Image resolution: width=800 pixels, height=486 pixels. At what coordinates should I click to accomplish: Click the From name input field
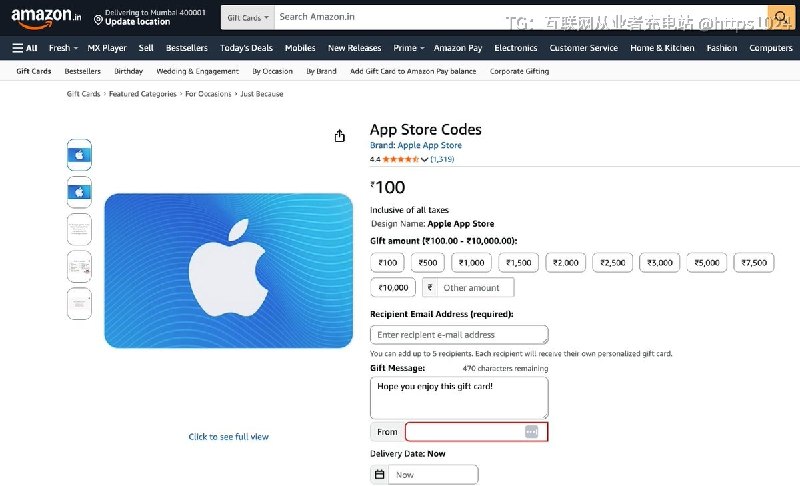pos(477,432)
